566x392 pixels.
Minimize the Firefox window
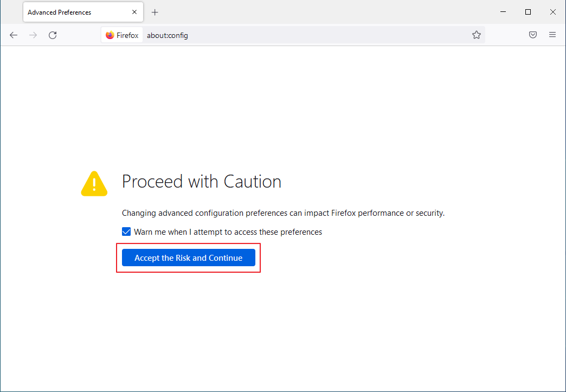click(503, 12)
